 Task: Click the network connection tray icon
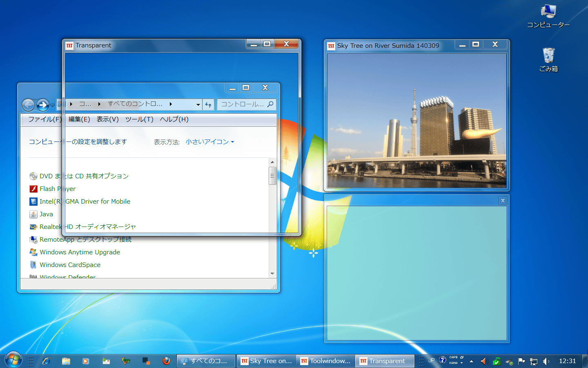(x=534, y=361)
